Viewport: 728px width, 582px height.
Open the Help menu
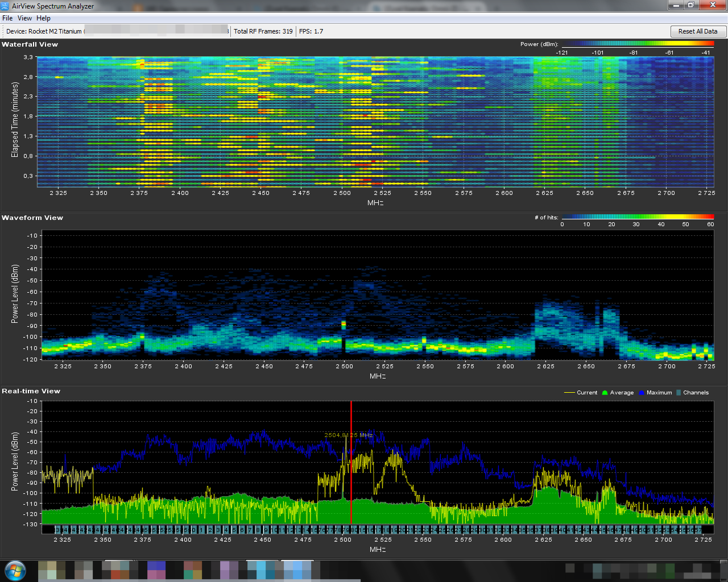[x=43, y=18]
